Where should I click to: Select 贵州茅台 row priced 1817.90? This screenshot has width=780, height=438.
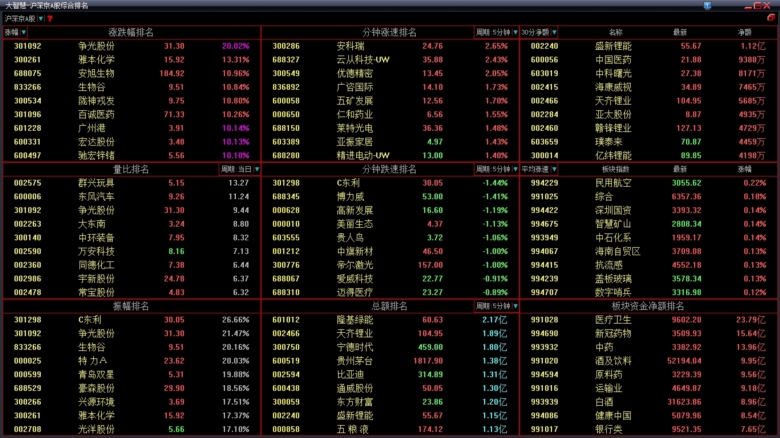(390, 361)
